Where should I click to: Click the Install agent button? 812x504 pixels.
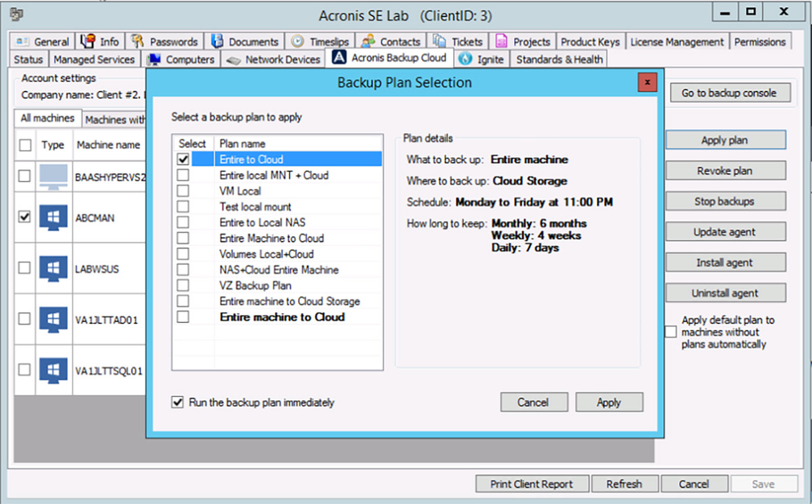pyautogui.click(x=725, y=262)
